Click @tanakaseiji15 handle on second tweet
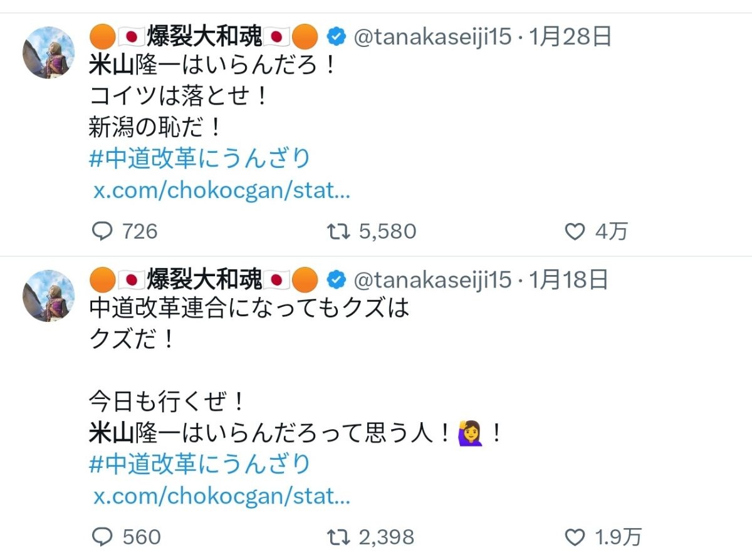The image size is (752, 560). pyautogui.click(x=433, y=280)
